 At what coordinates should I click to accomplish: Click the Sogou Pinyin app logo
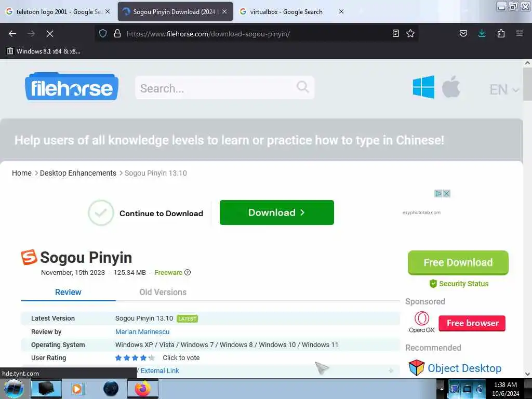pyautogui.click(x=29, y=257)
